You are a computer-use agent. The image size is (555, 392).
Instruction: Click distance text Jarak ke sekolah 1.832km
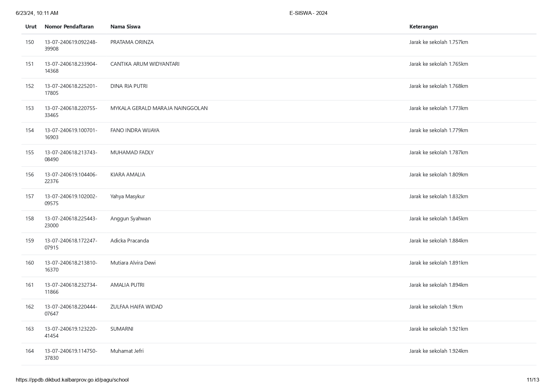click(439, 196)
